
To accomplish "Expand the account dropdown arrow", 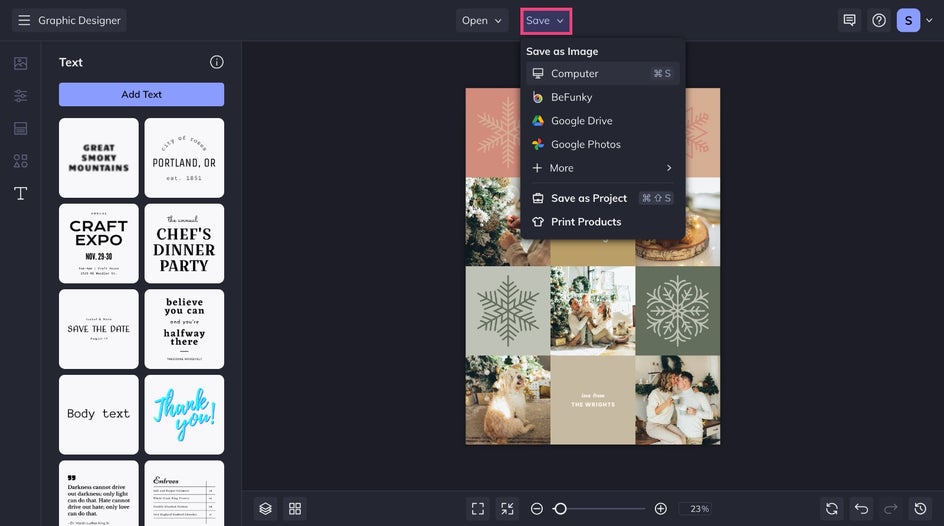I will click(930, 20).
